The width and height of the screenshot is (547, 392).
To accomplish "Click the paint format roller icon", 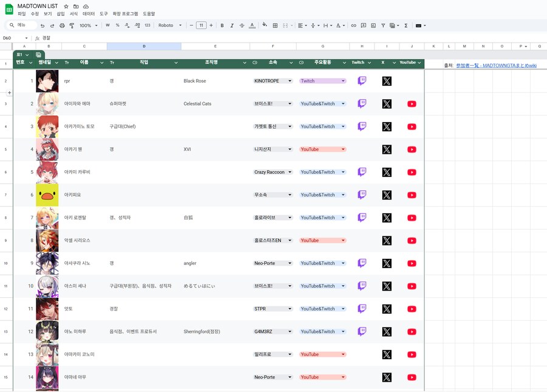I will coord(72,26).
